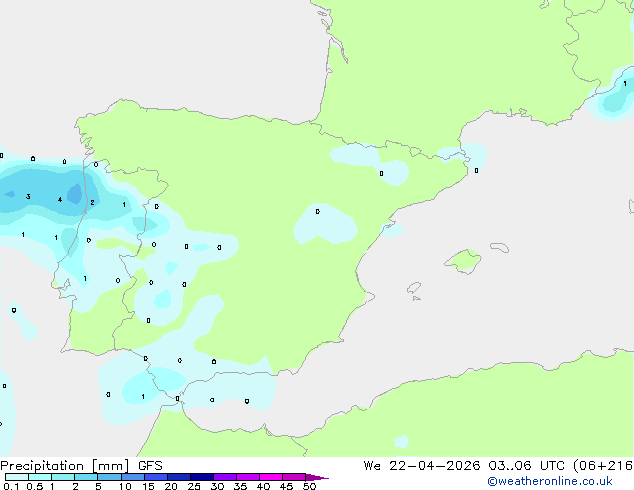Click the legend swatch between 35 and 40
The image size is (634, 490).
pyautogui.click(x=247, y=477)
